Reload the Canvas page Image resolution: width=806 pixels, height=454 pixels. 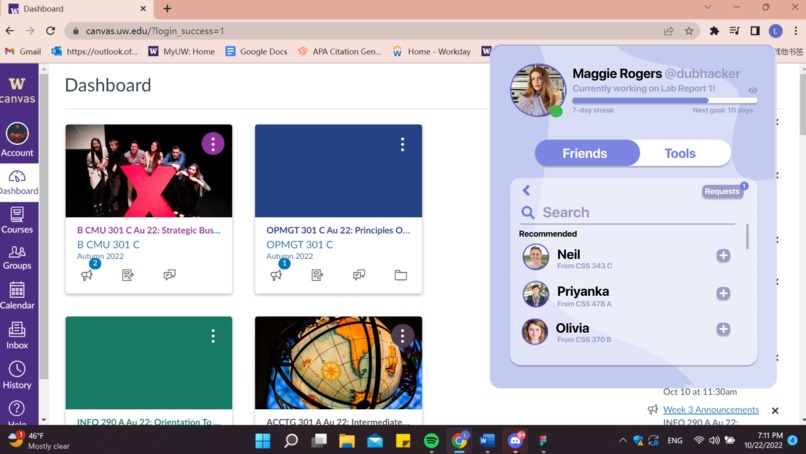50,31
